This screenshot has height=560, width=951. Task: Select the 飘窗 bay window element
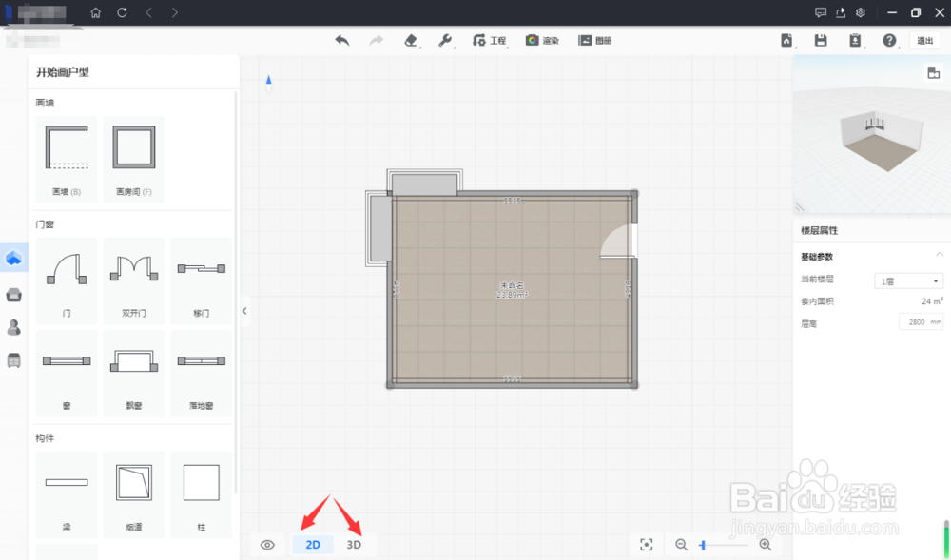[x=134, y=374]
